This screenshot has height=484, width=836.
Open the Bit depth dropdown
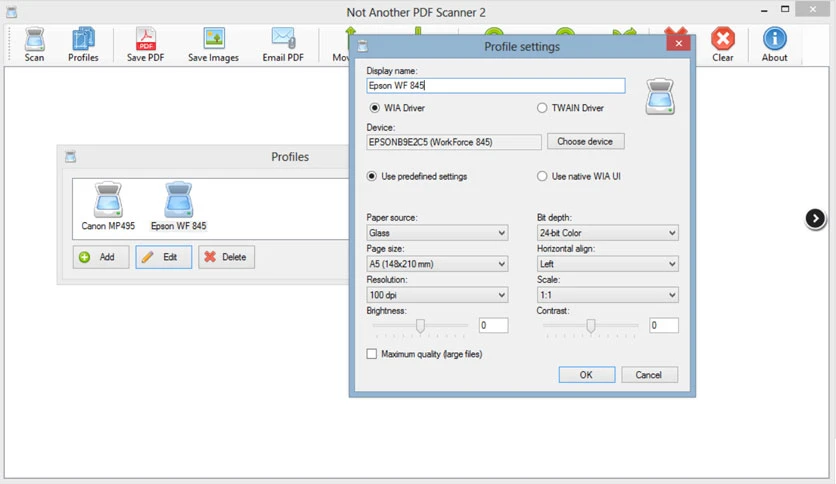pyautogui.click(x=607, y=233)
